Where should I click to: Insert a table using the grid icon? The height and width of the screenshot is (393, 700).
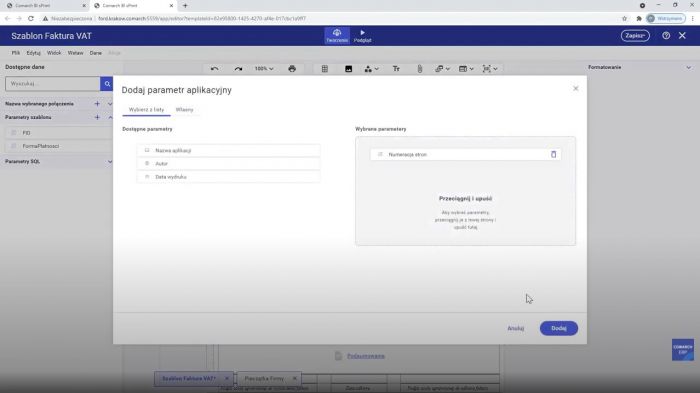[x=325, y=69]
